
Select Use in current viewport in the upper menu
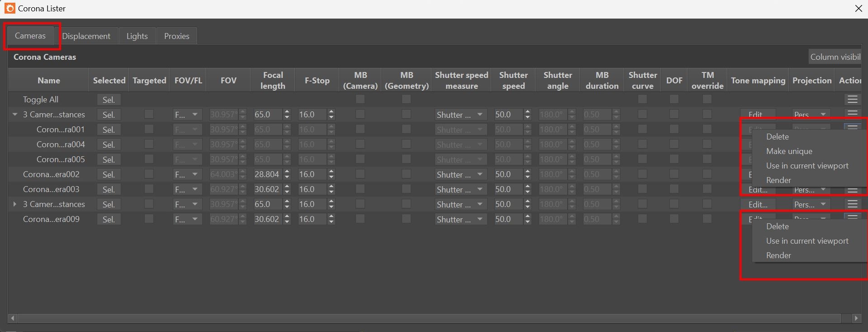pyautogui.click(x=807, y=166)
